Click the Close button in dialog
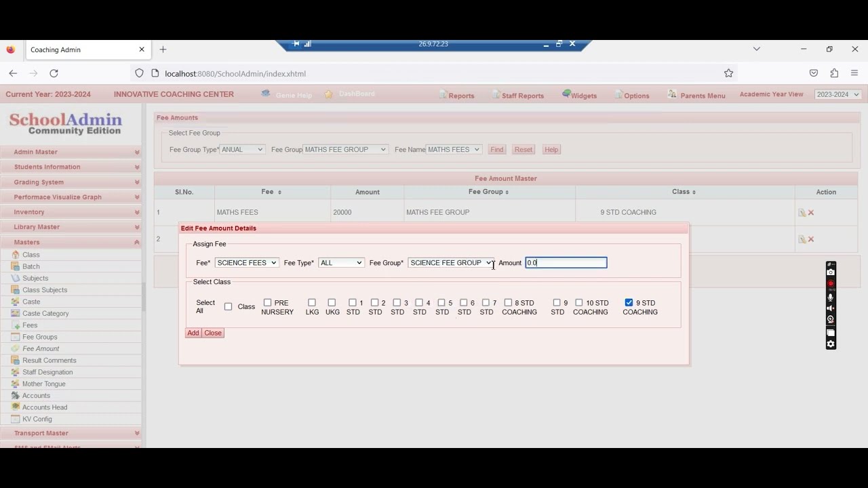The height and width of the screenshot is (488, 868). pyautogui.click(x=213, y=333)
